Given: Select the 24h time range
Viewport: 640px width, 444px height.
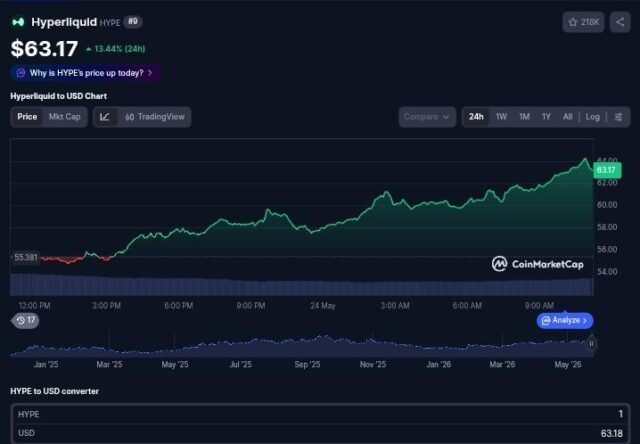Looking at the screenshot, I should click(x=476, y=117).
